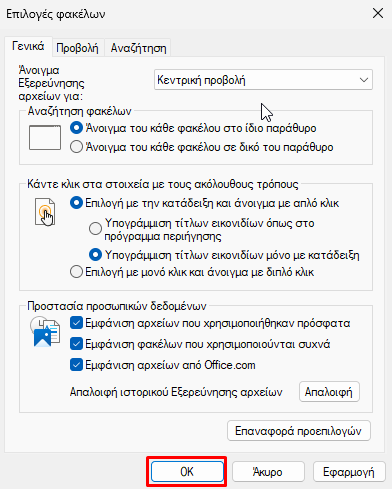Click the Απαλοιφή button

tap(329, 392)
